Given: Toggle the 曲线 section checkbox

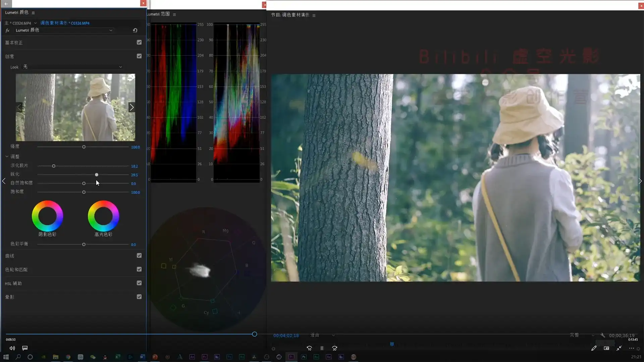Looking at the screenshot, I should point(139,256).
